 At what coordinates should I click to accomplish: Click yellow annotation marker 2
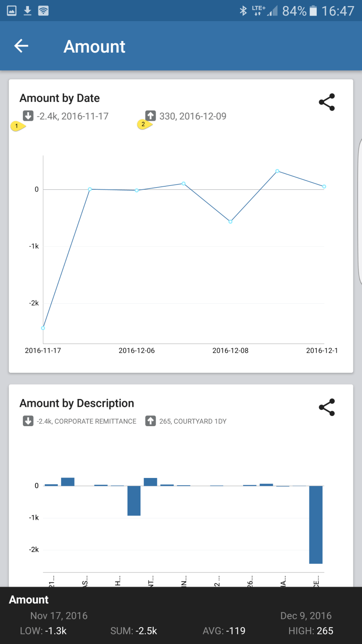click(144, 124)
